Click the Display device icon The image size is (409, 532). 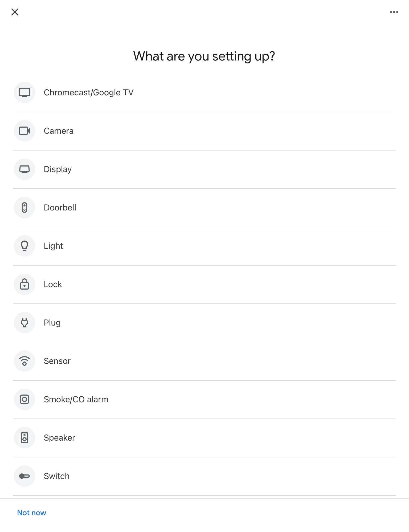click(24, 169)
